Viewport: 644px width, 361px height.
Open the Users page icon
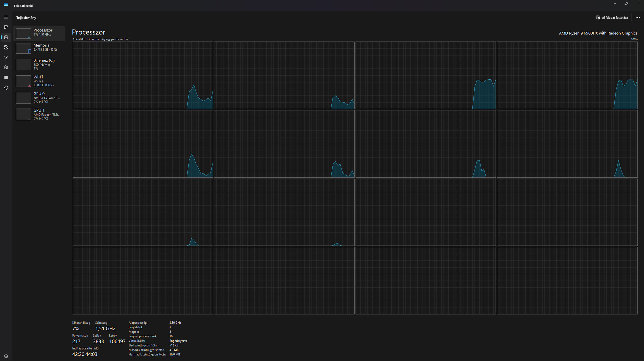tap(6, 67)
